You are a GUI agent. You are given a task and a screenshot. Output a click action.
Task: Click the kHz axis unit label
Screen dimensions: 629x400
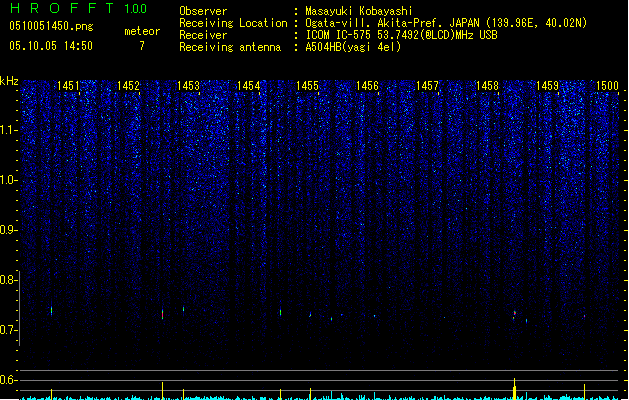(x=9, y=81)
